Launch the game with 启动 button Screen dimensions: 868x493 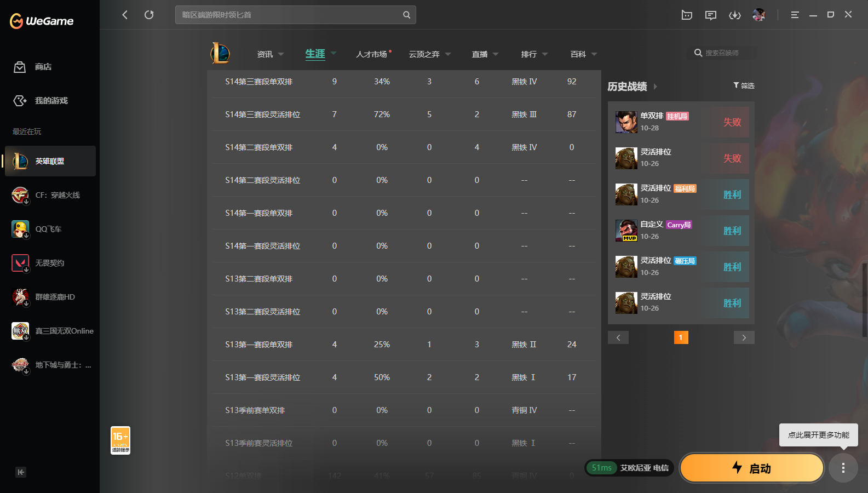click(752, 468)
